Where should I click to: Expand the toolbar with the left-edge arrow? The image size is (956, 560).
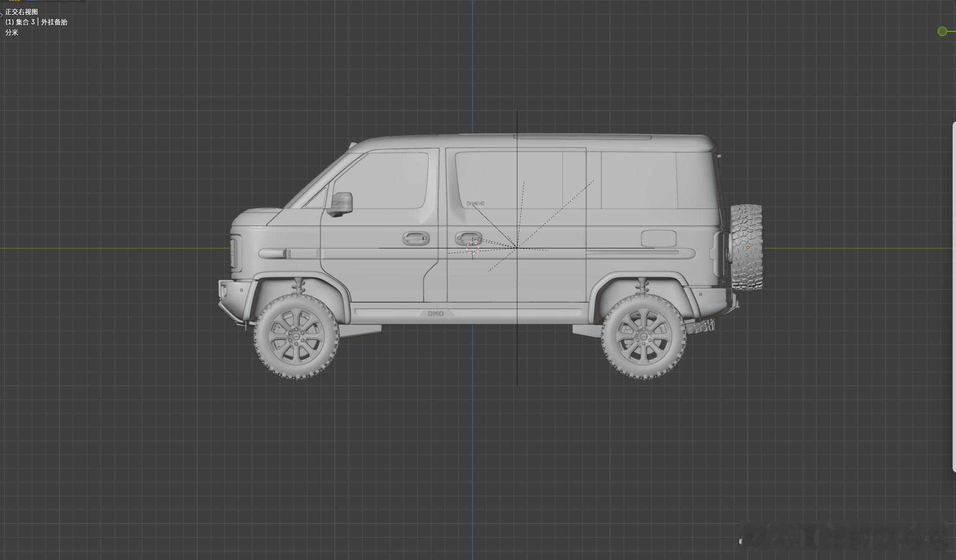(2, 15)
